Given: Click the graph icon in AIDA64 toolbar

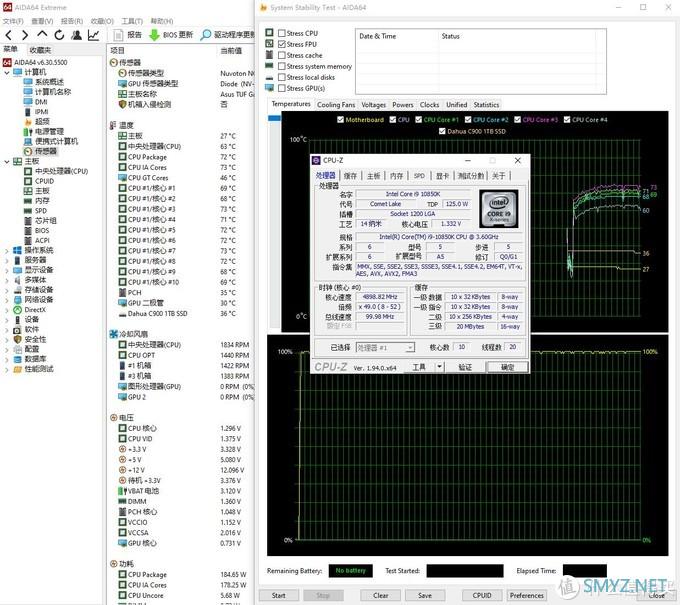Looking at the screenshot, I should click(93, 35).
